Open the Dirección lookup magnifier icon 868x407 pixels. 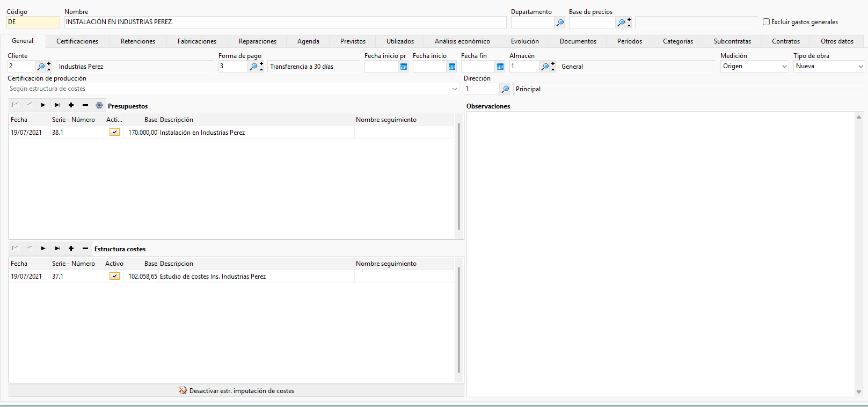(505, 89)
